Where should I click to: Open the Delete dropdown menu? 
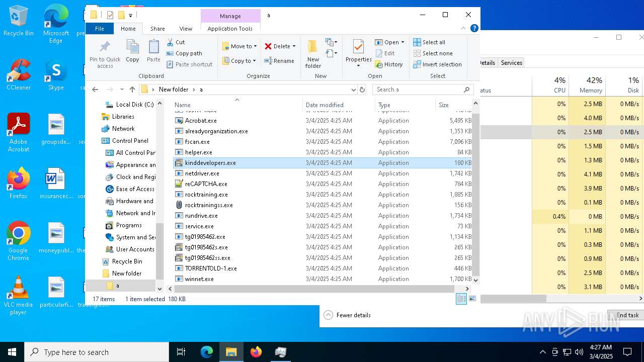(x=280, y=46)
